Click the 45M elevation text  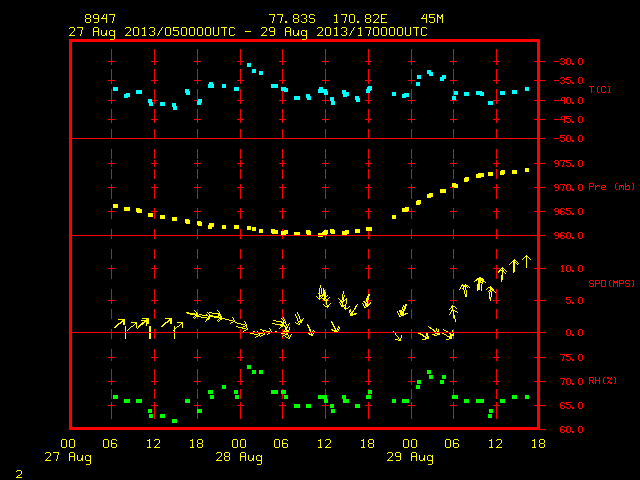(x=432, y=19)
